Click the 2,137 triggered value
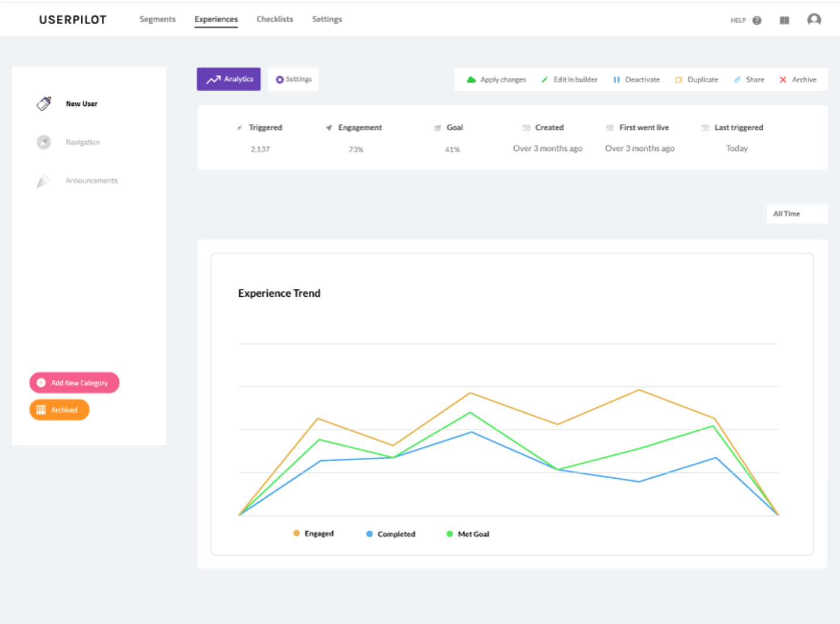This screenshot has height=624, width=840. (260, 149)
